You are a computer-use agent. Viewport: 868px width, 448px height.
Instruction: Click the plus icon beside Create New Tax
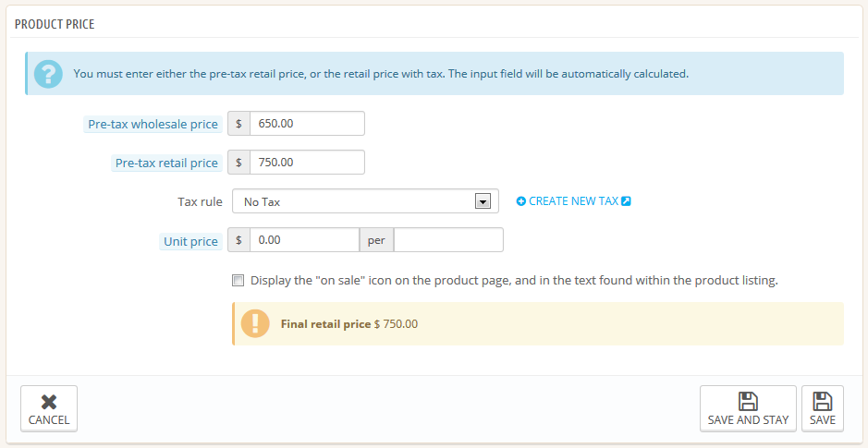(x=521, y=201)
